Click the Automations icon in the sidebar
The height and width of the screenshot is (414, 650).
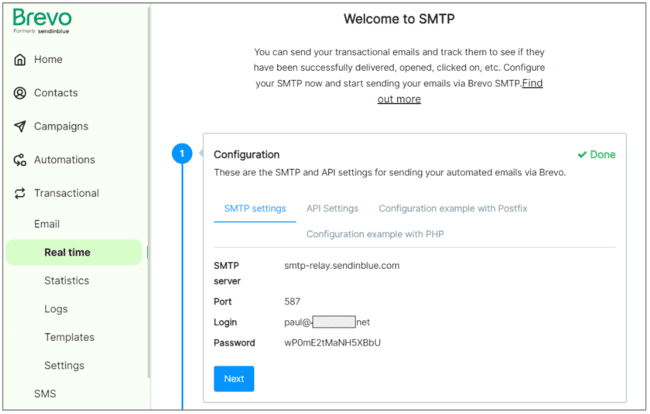(x=20, y=160)
